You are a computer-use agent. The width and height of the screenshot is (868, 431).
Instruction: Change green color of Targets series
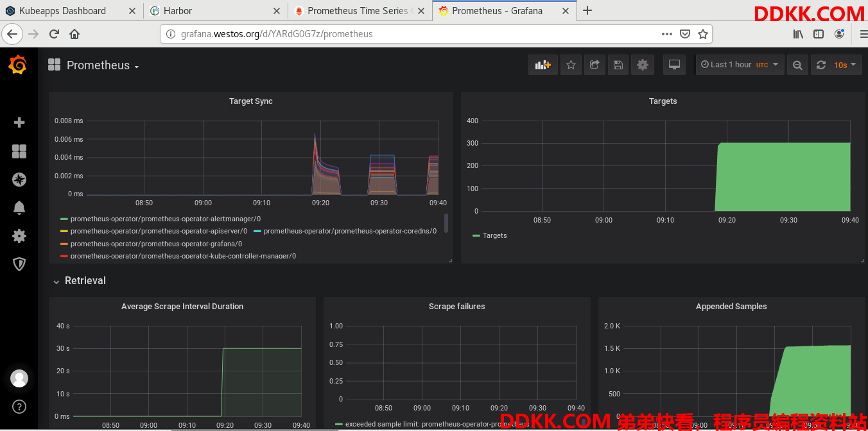[x=476, y=236]
